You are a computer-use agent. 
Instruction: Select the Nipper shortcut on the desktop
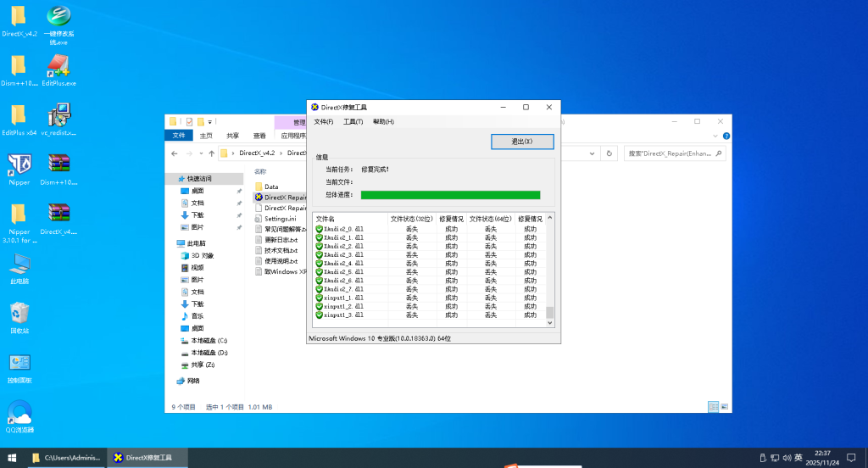tap(19, 164)
